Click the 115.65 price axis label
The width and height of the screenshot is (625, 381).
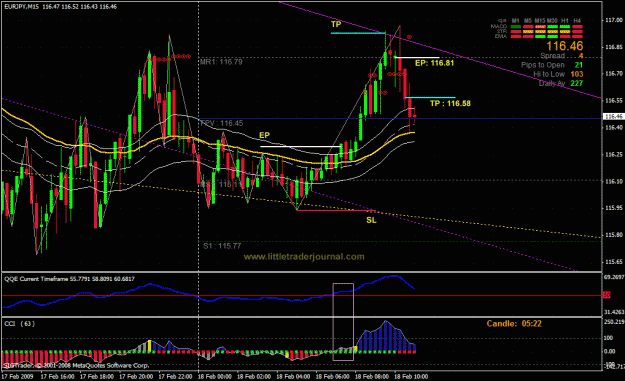coord(614,262)
